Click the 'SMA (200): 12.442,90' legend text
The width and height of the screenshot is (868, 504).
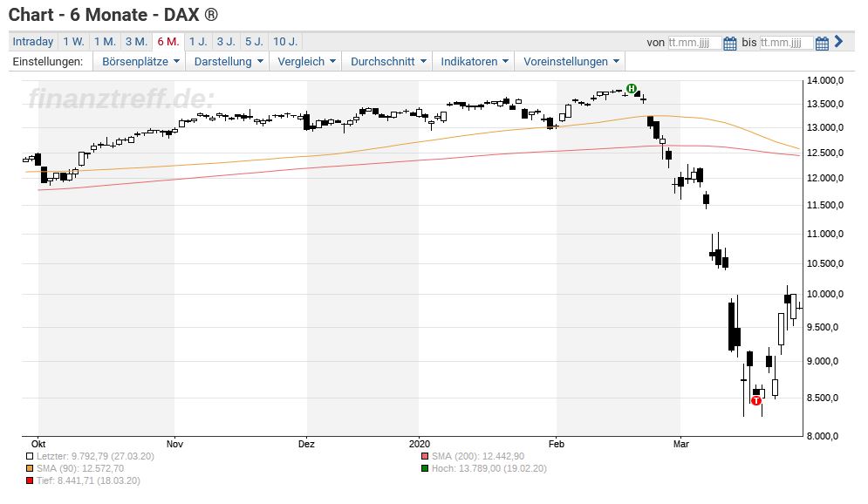[x=478, y=456]
